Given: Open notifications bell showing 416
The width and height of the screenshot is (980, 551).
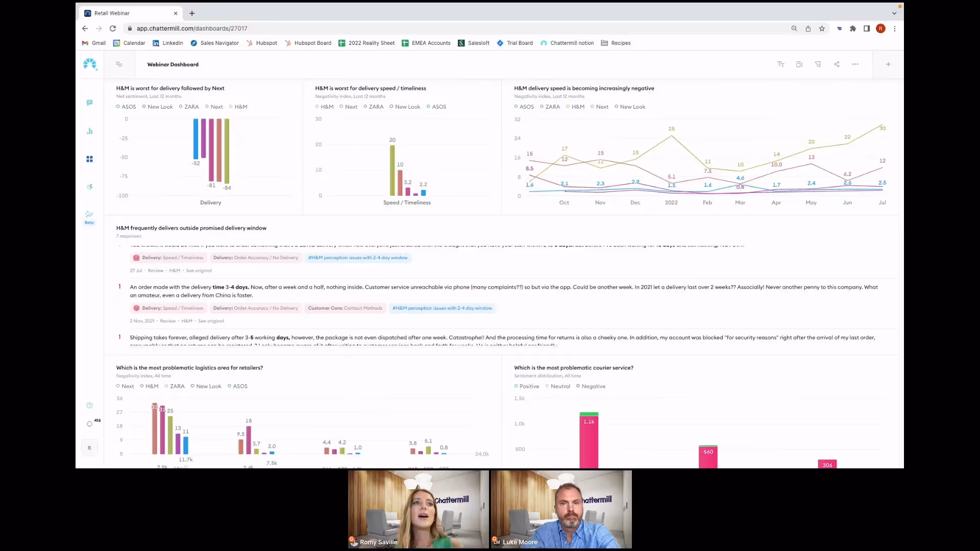Looking at the screenshot, I should tap(90, 424).
